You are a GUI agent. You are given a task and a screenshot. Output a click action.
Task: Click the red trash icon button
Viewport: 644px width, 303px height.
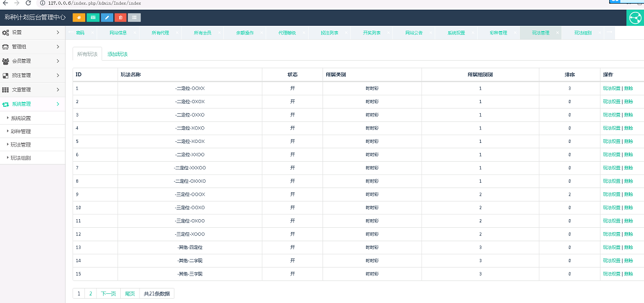click(121, 17)
